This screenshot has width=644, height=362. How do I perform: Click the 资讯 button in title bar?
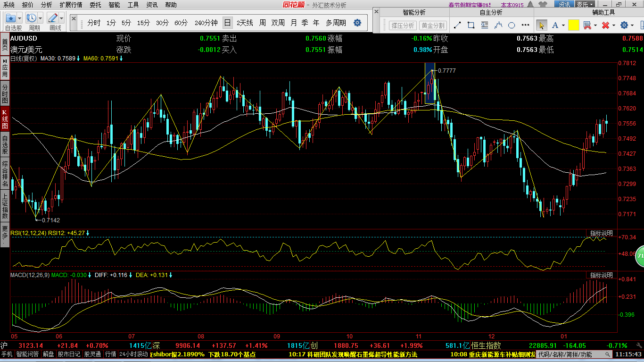564,5
